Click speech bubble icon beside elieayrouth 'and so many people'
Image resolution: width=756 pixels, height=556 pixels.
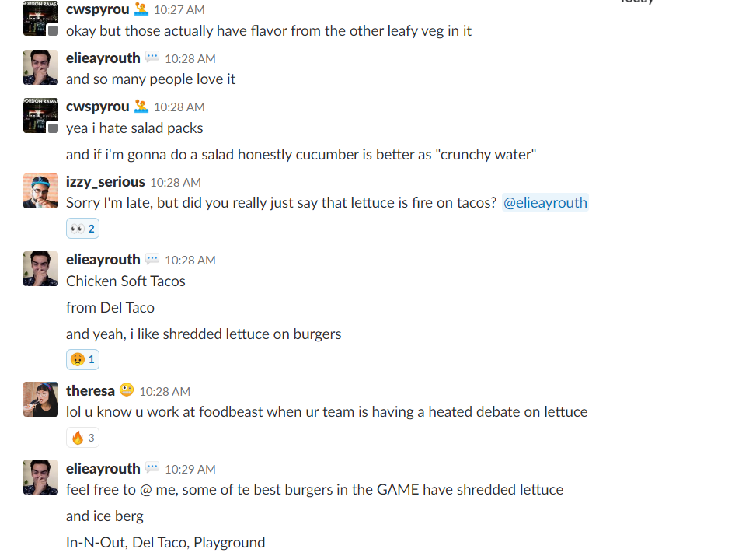click(x=152, y=57)
